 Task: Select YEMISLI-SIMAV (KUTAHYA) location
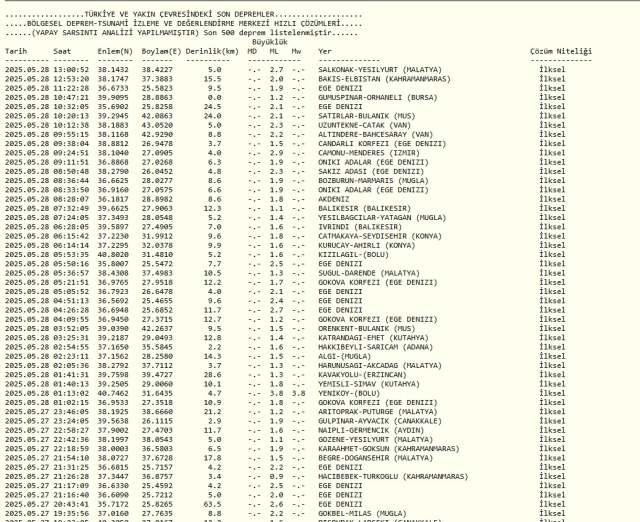[x=369, y=384]
